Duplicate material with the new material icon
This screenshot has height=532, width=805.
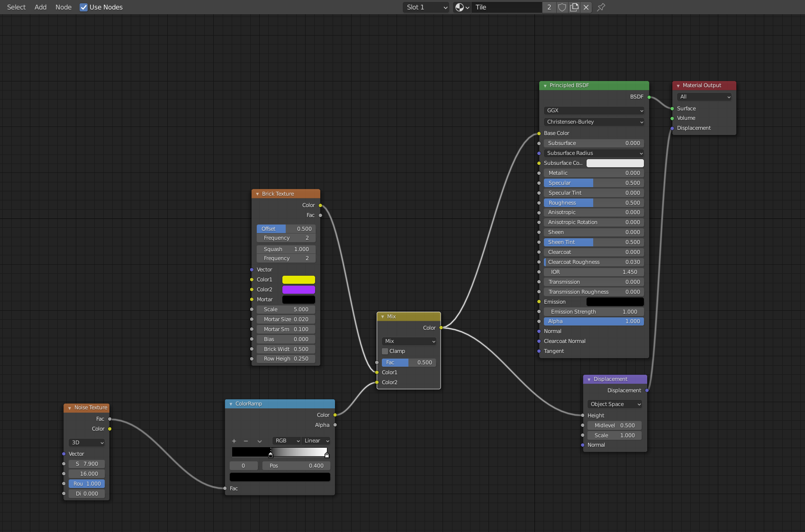[x=574, y=7]
